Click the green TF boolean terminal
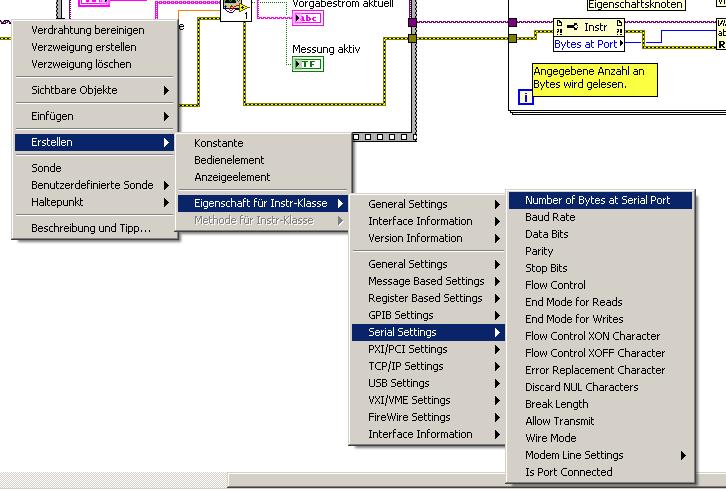Screen dimensions: 726x490 tap(308, 64)
